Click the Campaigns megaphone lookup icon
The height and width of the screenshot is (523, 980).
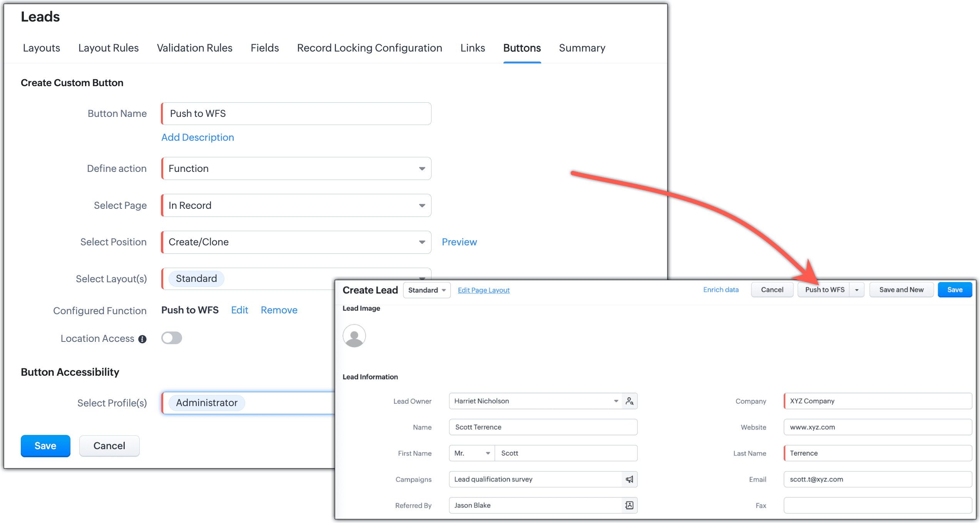pyautogui.click(x=629, y=479)
